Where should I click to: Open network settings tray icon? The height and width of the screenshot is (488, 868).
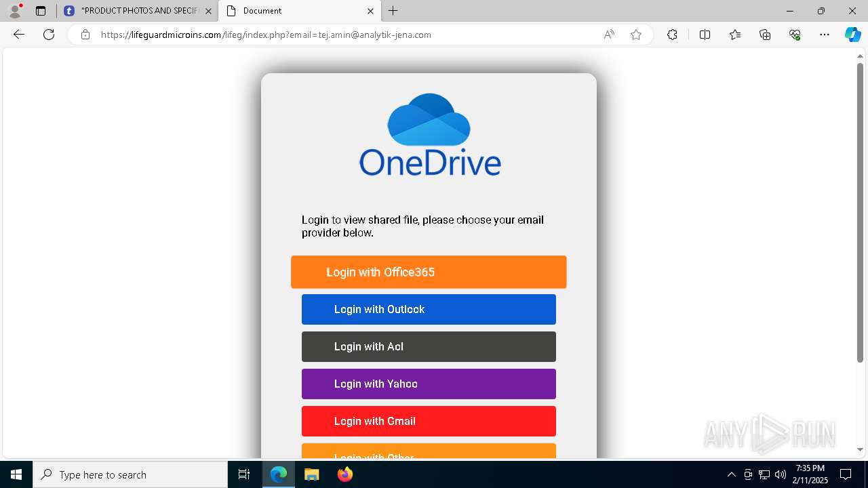point(764,474)
